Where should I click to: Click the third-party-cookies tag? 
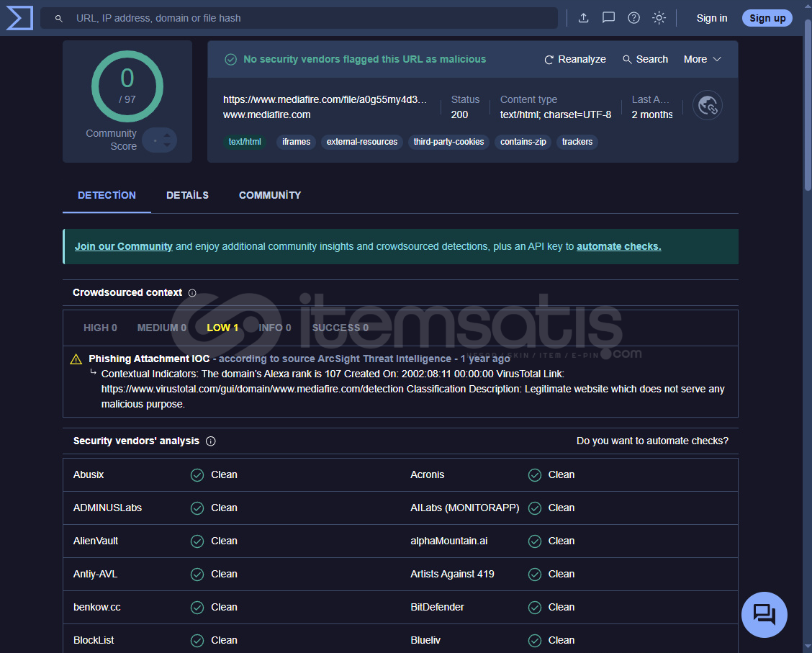(x=448, y=142)
